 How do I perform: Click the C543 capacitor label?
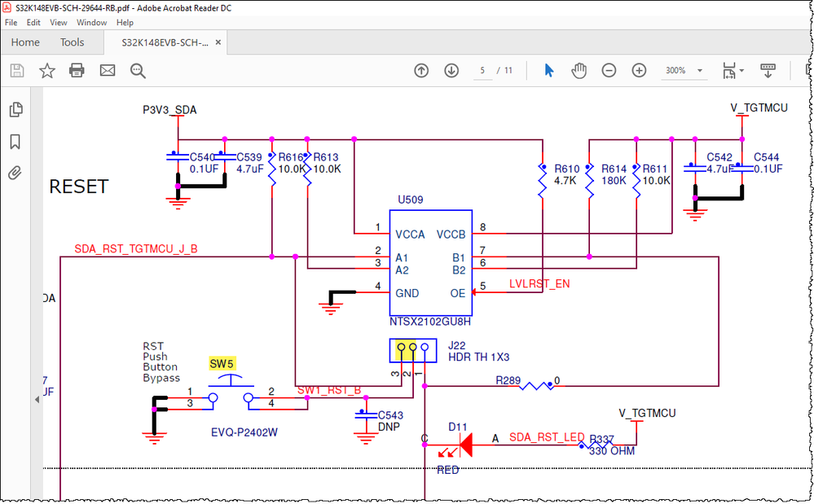[390, 415]
